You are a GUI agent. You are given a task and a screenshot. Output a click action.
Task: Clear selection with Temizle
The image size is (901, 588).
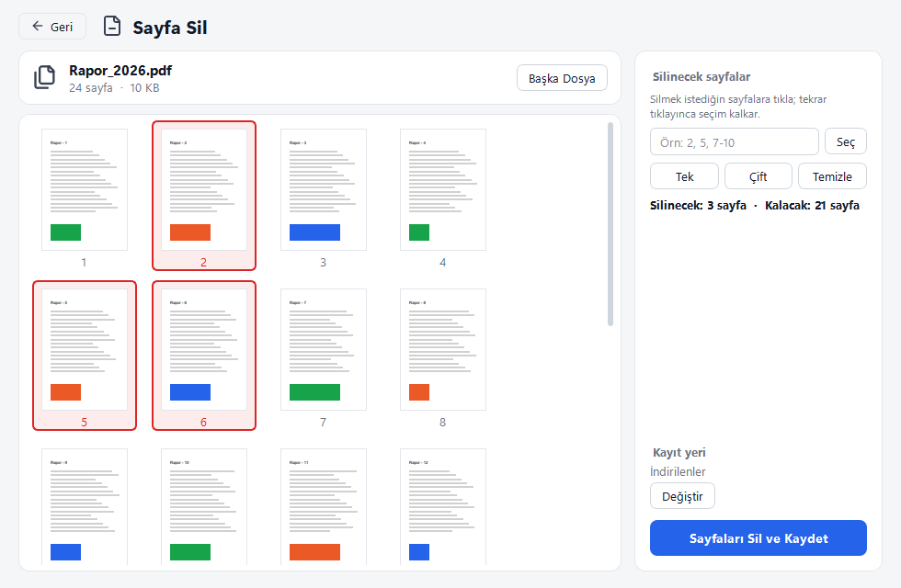832,176
